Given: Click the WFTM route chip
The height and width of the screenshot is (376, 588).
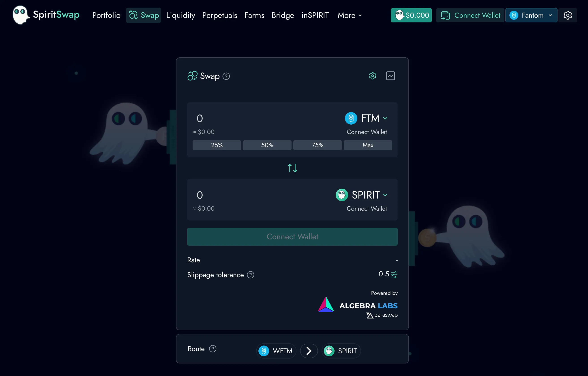Looking at the screenshot, I should (x=276, y=351).
